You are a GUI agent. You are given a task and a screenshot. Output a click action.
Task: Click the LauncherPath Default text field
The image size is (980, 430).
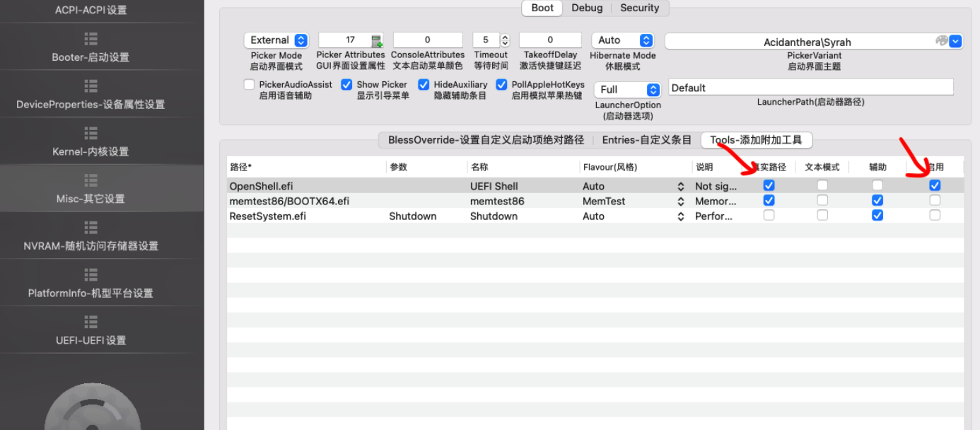point(811,88)
